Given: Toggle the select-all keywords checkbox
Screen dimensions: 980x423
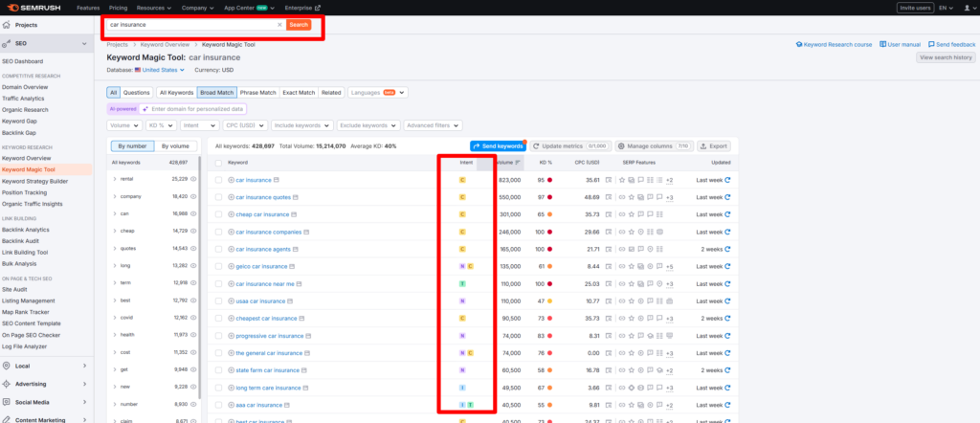Looking at the screenshot, I should point(218,163).
